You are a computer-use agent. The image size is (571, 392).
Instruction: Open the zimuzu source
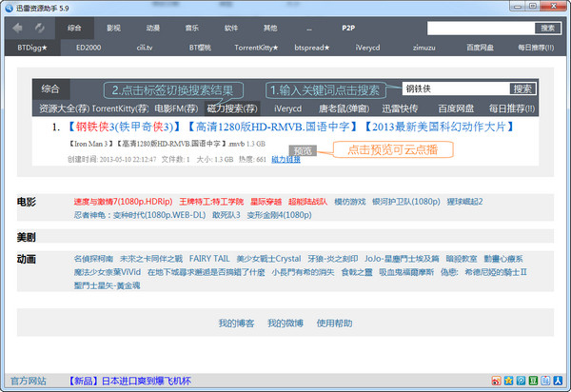(423, 48)
